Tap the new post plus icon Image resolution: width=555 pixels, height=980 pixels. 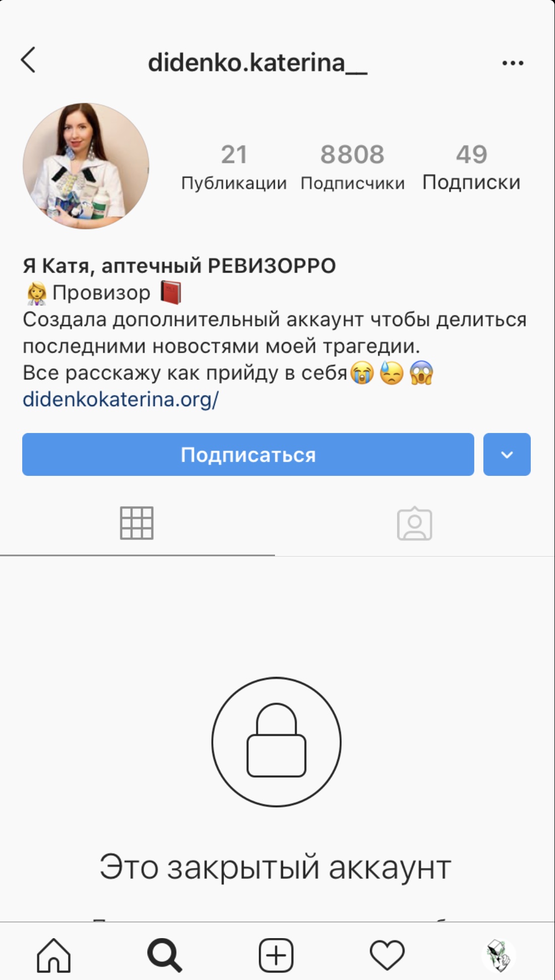point(276,955)
